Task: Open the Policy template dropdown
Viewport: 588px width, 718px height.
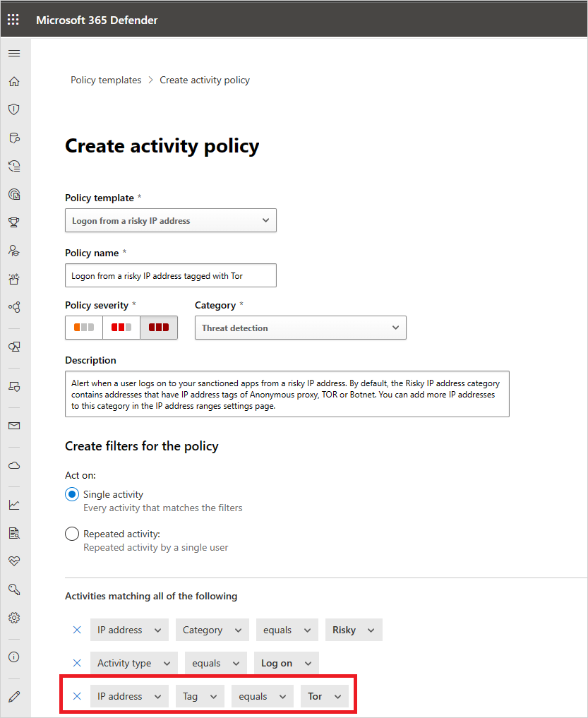Action: tap(170, 220)
